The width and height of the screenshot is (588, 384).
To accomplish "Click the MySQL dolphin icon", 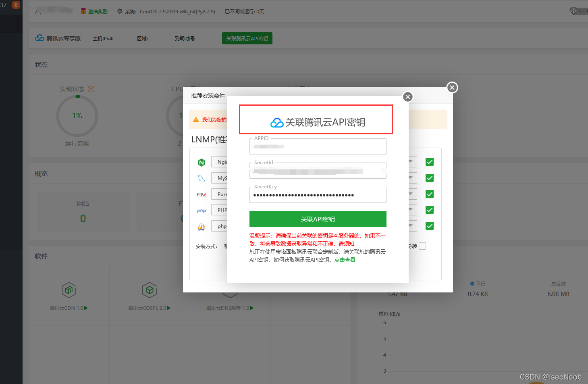I will (202, 178).
